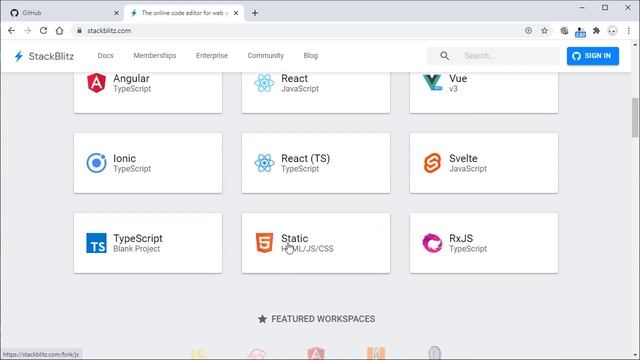
Task: Bookmark this page with the star icon
Action: tap(544, 31)
